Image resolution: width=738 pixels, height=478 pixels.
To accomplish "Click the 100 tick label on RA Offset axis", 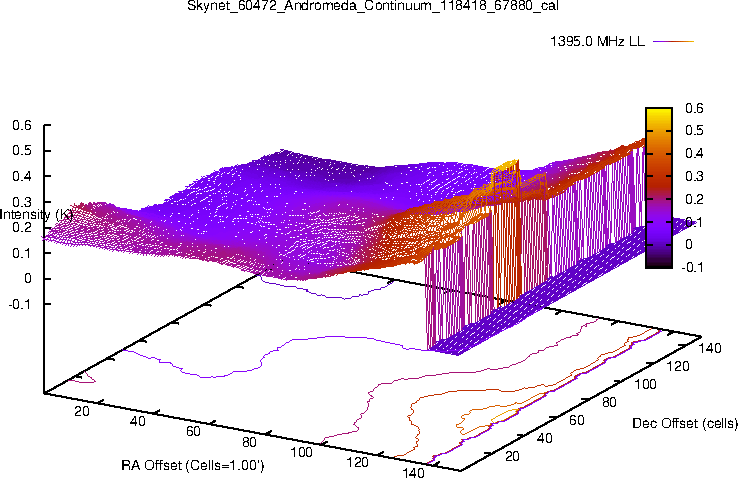I will coord(301,452).
